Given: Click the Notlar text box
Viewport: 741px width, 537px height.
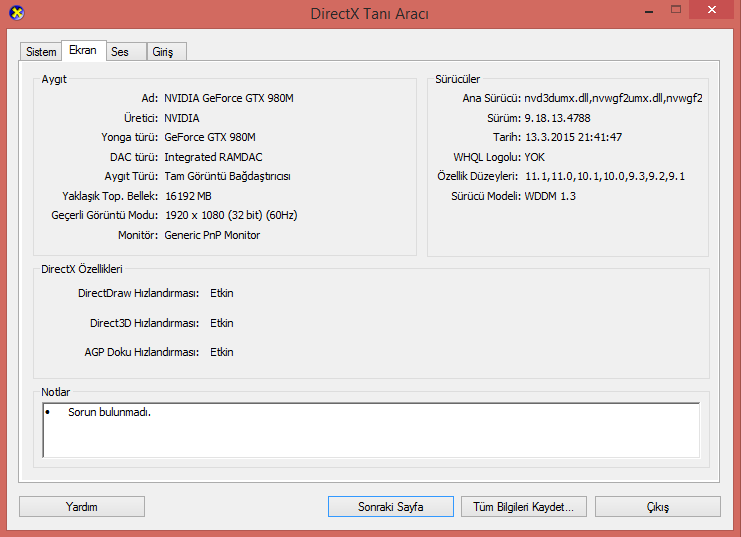Looking at the screenshot, I should coord(371,430).
